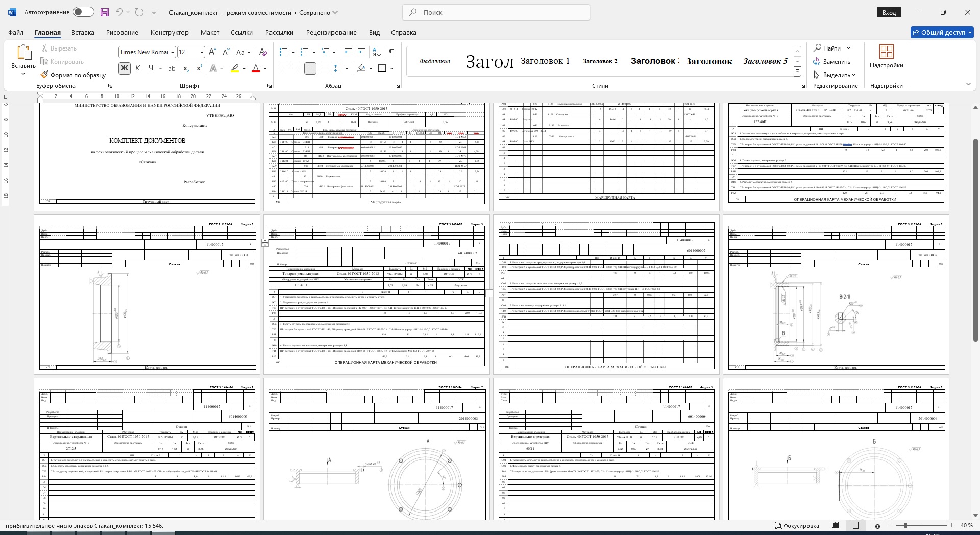Apply the Выделение style
The height and width of the screenshot is (535, 980).
tap(434, 61)
